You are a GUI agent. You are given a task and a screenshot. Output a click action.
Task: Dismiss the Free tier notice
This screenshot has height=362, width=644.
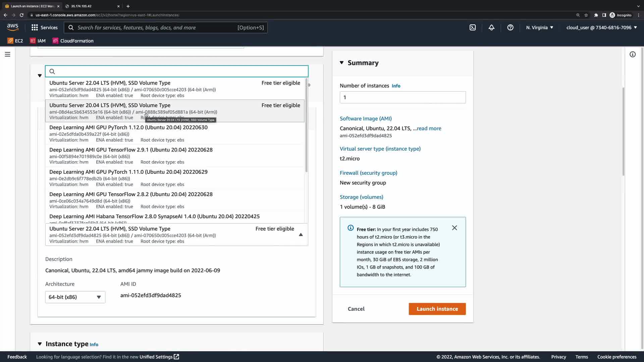click(454, 228)
